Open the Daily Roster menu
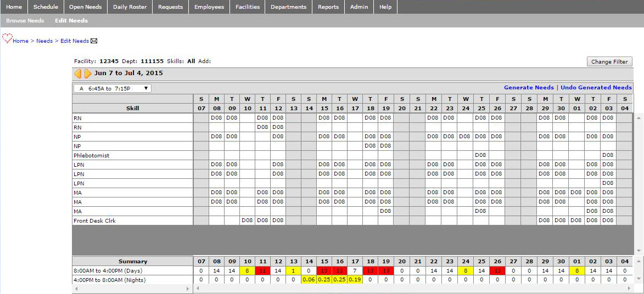 (130, 7)
